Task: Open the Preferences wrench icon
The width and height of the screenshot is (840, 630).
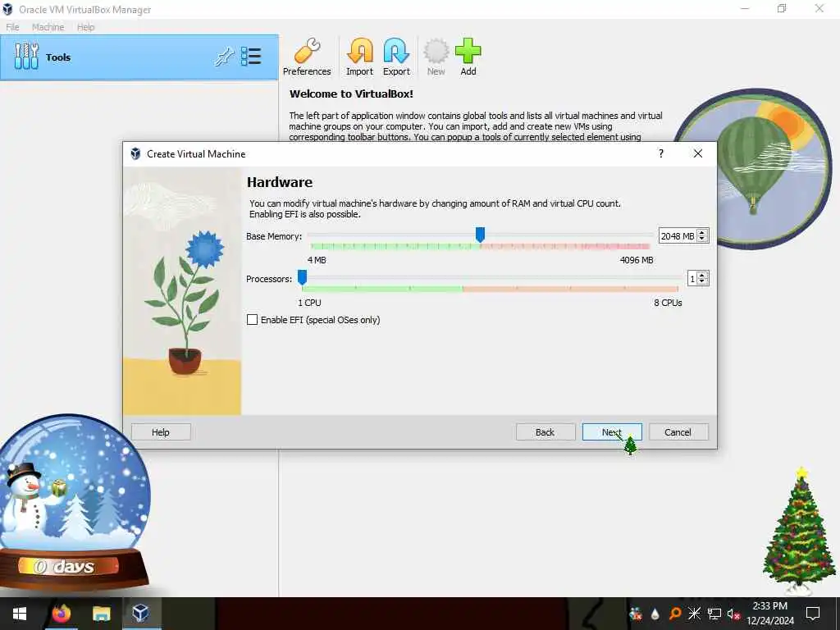Action: click(307, 52)
